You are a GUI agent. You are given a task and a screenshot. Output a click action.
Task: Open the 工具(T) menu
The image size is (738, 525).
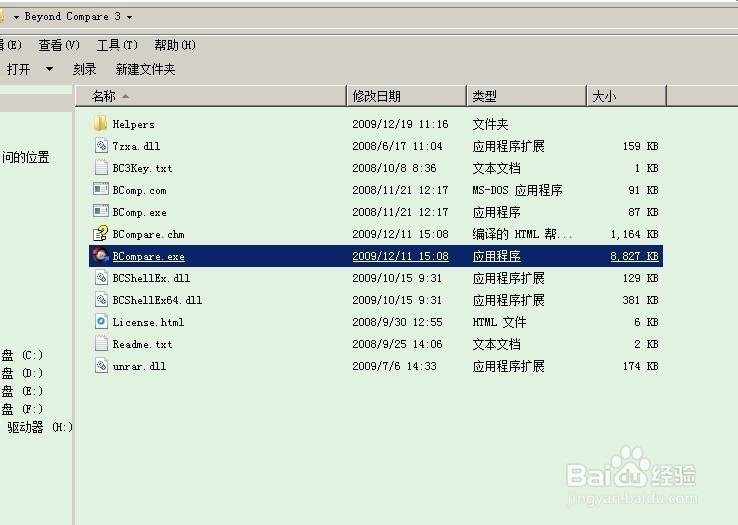117,45
